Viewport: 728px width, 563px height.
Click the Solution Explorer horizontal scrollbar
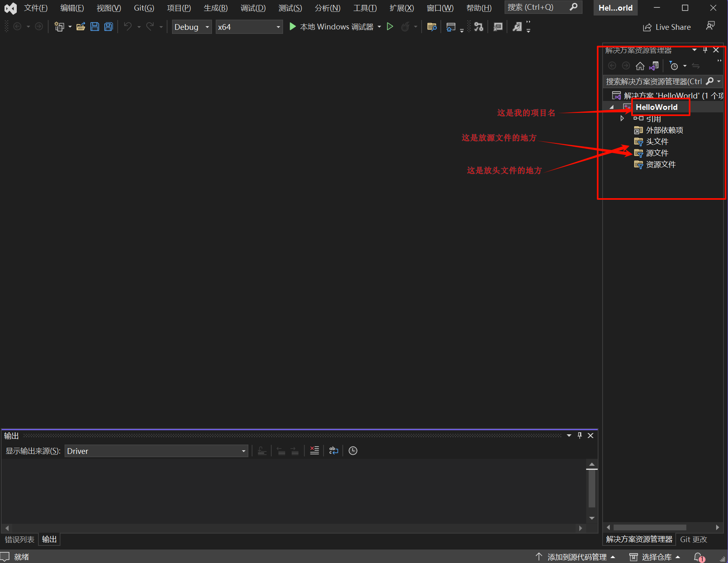[650, 527]
